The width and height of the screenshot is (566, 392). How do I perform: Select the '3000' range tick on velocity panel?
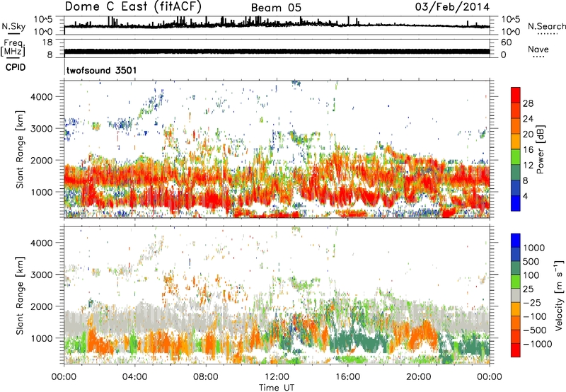coord(41,275)
